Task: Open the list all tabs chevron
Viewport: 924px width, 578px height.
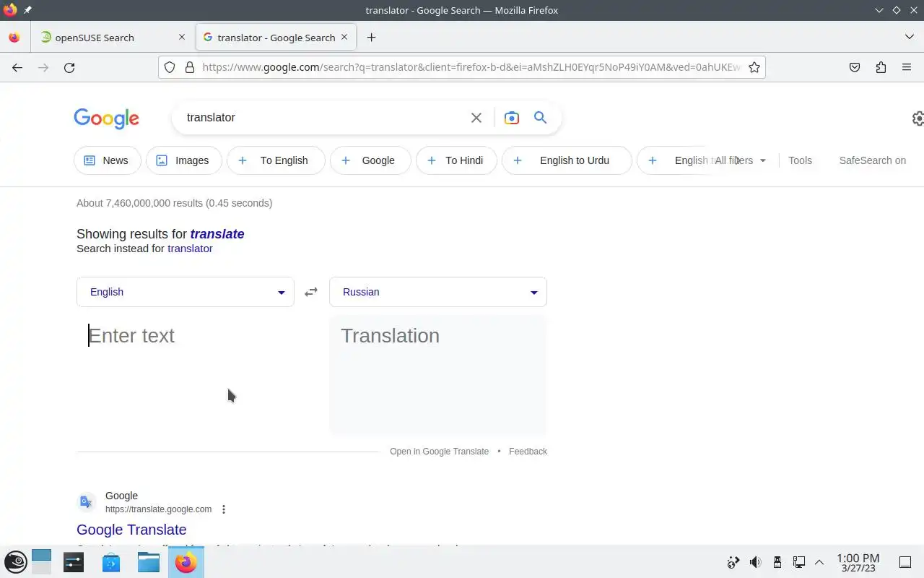Action: click(910, 37)
